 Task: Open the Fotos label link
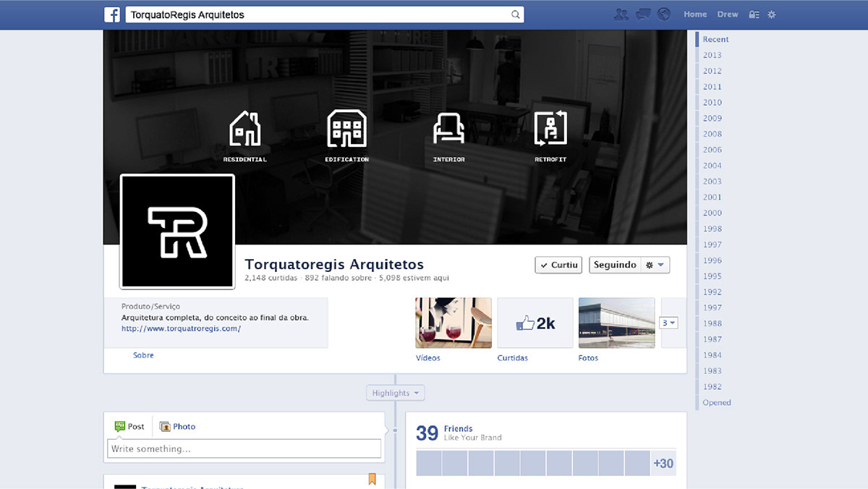coord(589,358)
